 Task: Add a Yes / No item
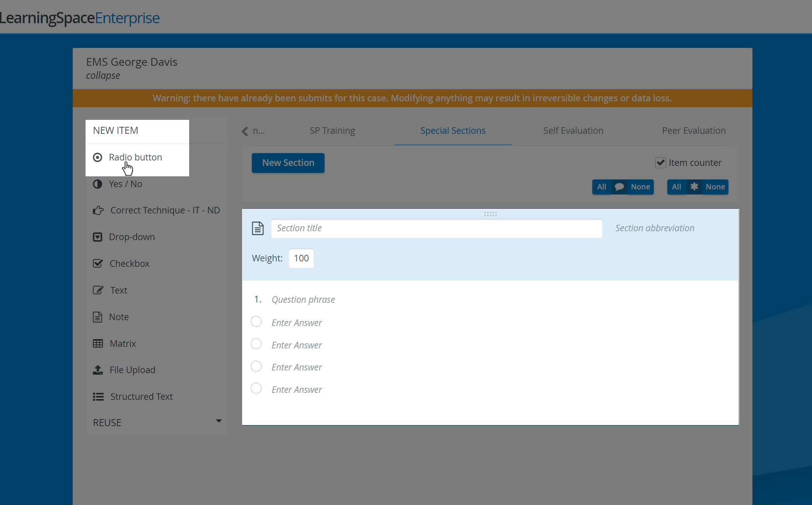(x=125, y=184)
